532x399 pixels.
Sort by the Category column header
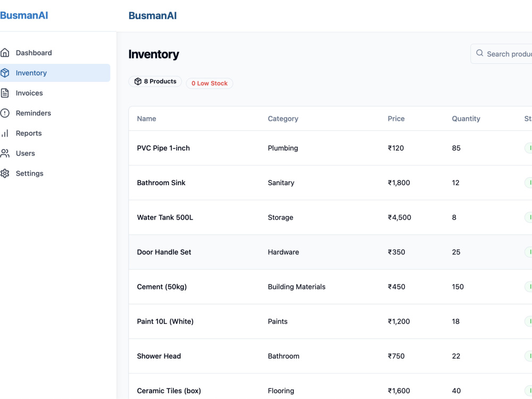click(283, 119)
